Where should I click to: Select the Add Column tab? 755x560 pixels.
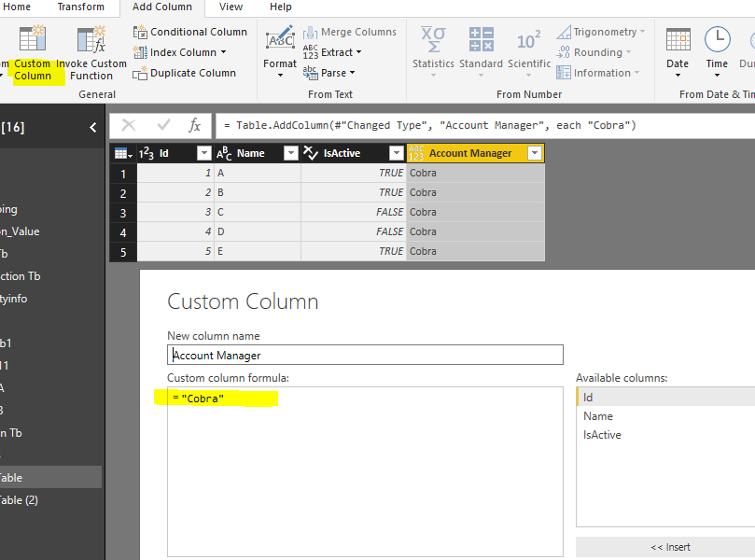pyautogui.click(x=162, y=7)
